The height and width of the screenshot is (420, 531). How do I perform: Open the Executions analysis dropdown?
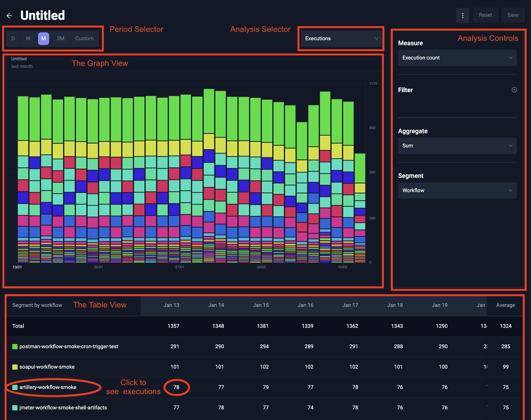pos(341,39)
